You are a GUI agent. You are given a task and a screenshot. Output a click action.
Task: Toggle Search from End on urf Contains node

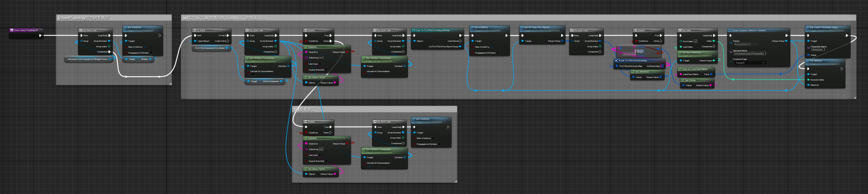click(x=327, y=70)
